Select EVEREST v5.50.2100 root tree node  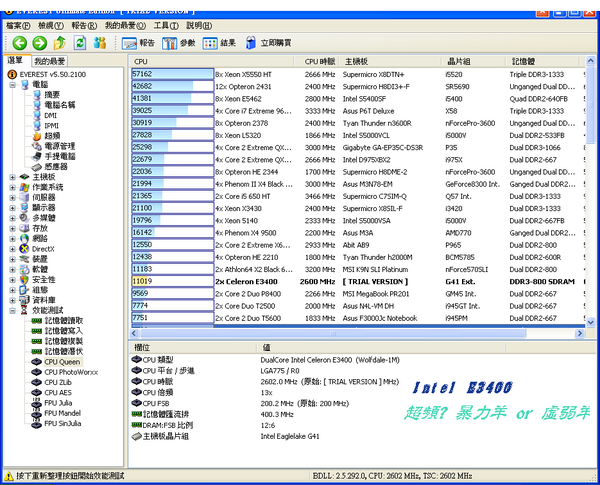pos(52,74)
